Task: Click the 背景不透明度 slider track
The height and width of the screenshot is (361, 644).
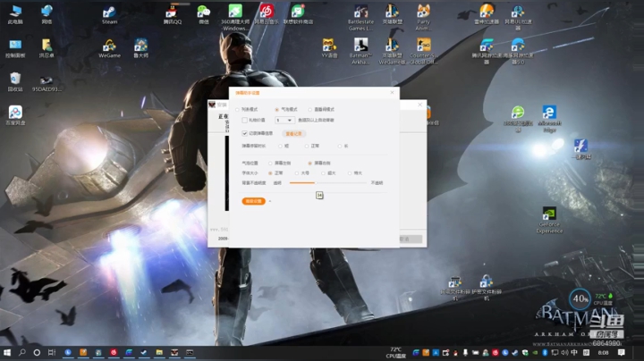Action: click(x=327, y=183)
